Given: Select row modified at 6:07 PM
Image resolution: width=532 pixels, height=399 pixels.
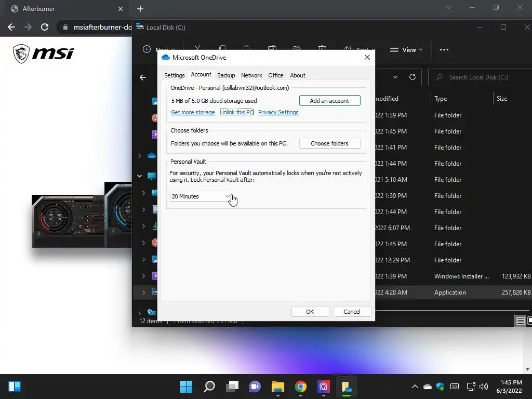Looking at the screenshot, I should [x=393, y=228].
